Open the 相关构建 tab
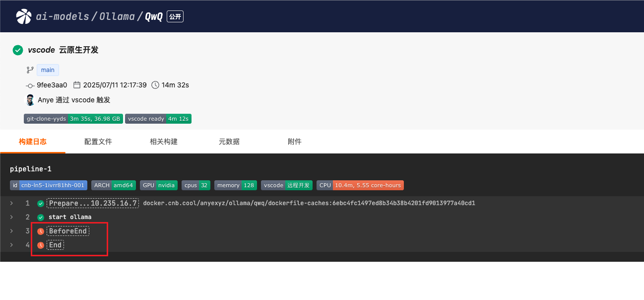The height and width of the screenshot is (300, 644). (x=164, y=142)
